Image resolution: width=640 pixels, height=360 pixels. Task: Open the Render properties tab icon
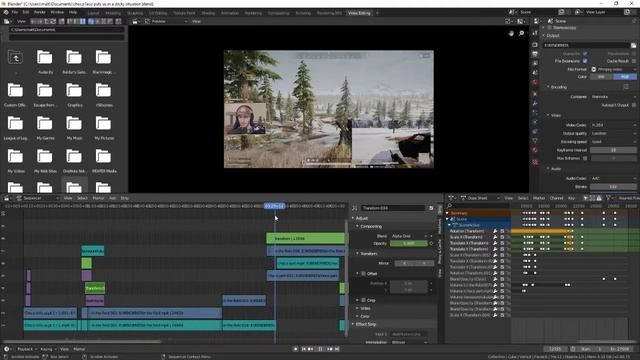(535, 44)
